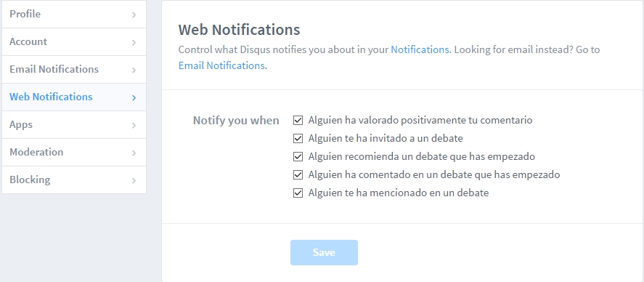Click the chevron next to Email Notifications
Viewport: 644px width, 282px height.
pos(134,70)
